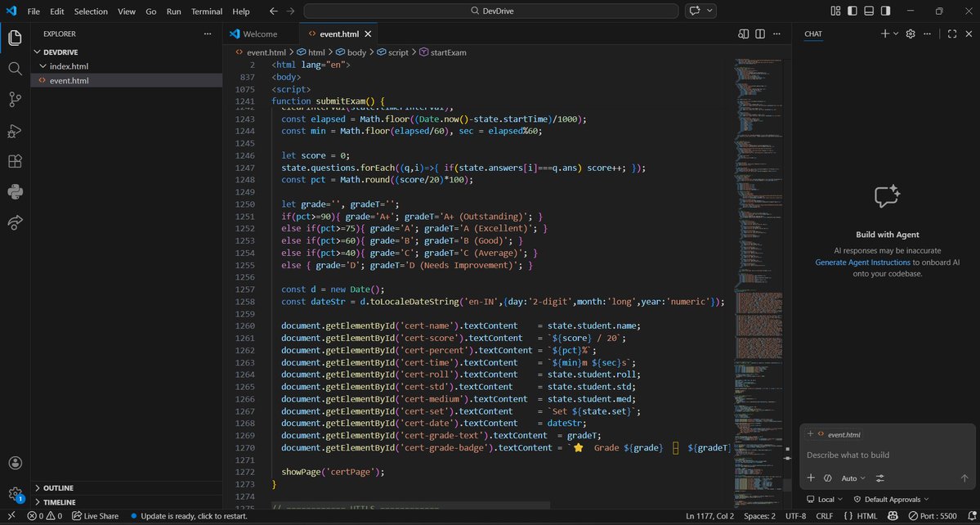Open chat settings gear icon

tap(911, 34)
